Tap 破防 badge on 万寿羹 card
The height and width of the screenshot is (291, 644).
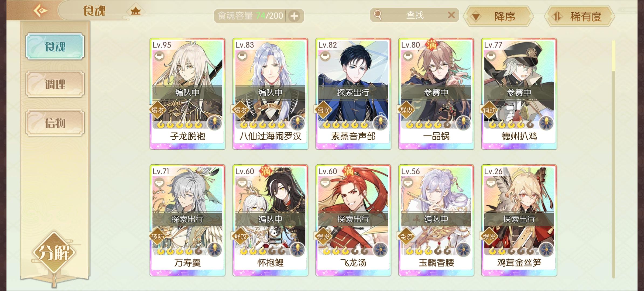click(157, 237)
